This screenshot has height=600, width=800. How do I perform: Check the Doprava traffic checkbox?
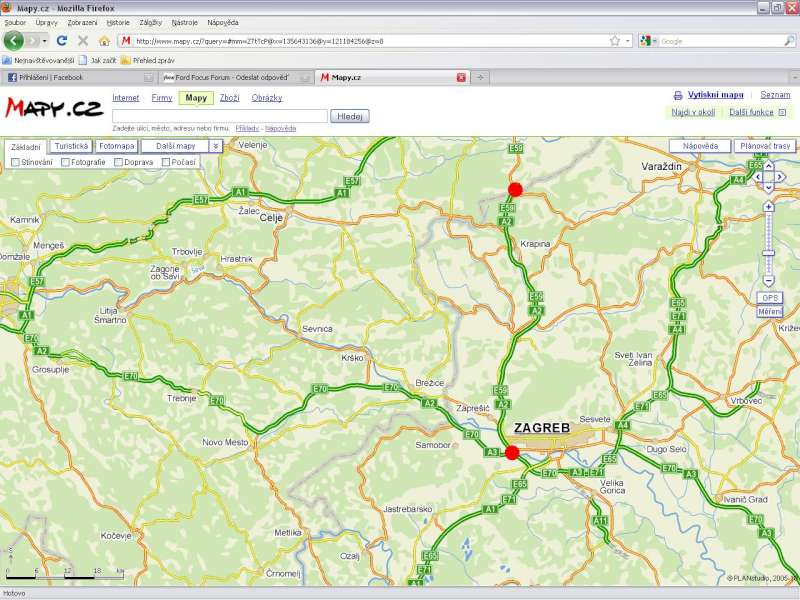click(x=119, y=162)
